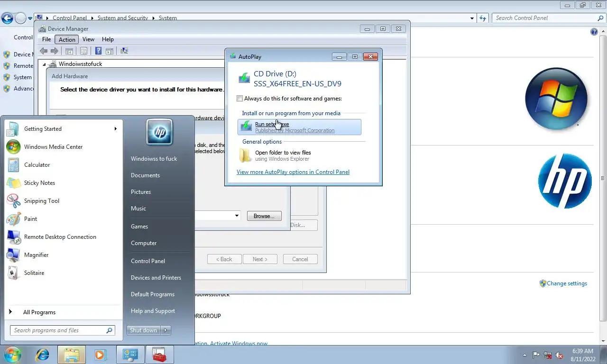Open Windows Media Player taskbar icon
The image size is (607, 364).
pyautogui.click(x=100, y=355)
